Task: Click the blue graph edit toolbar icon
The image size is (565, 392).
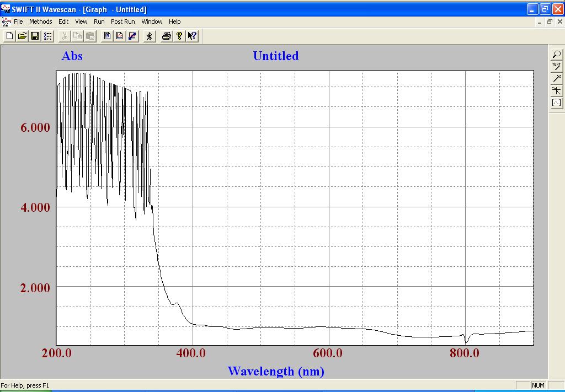Action: tap(132, 36)
